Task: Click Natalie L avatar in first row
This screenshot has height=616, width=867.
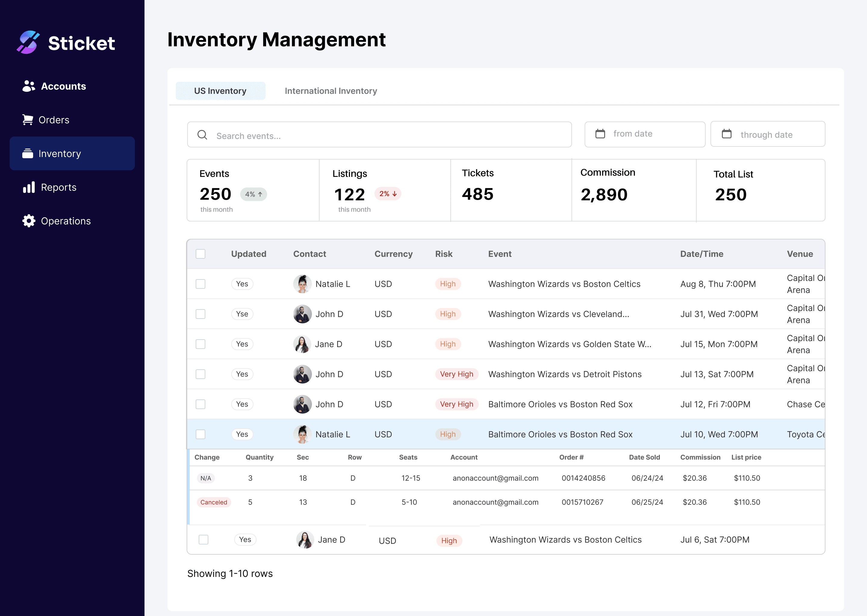Action: pyautogui.click(x=302, y=284)
